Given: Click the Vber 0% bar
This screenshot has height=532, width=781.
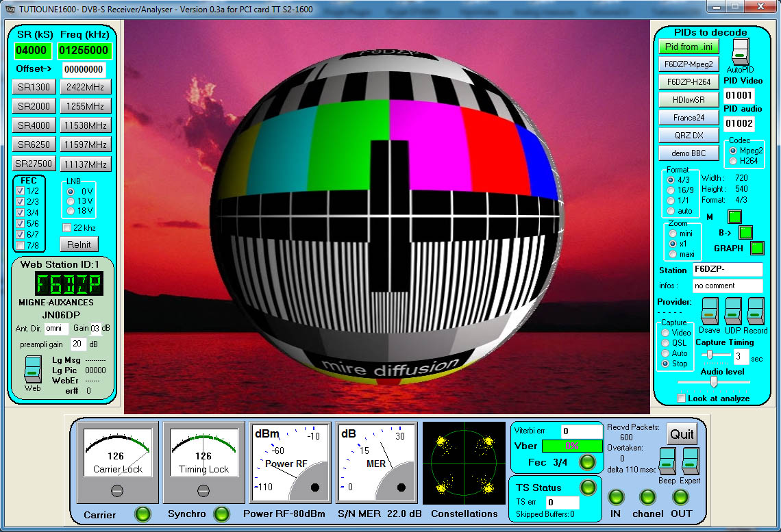Looking at the screenshot, I should [x=572, y=446].
